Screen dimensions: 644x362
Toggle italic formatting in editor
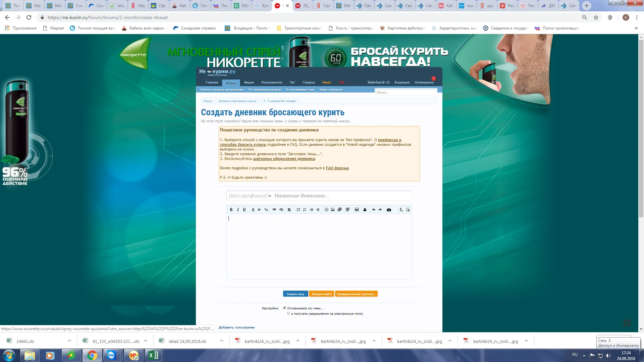pos(238,209)
